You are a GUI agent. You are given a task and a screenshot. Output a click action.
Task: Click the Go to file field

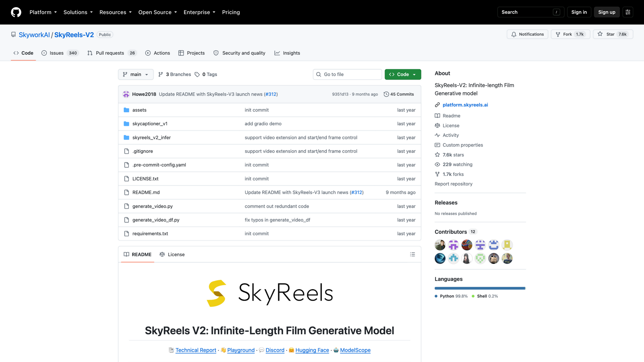click(x=347, y=74)
